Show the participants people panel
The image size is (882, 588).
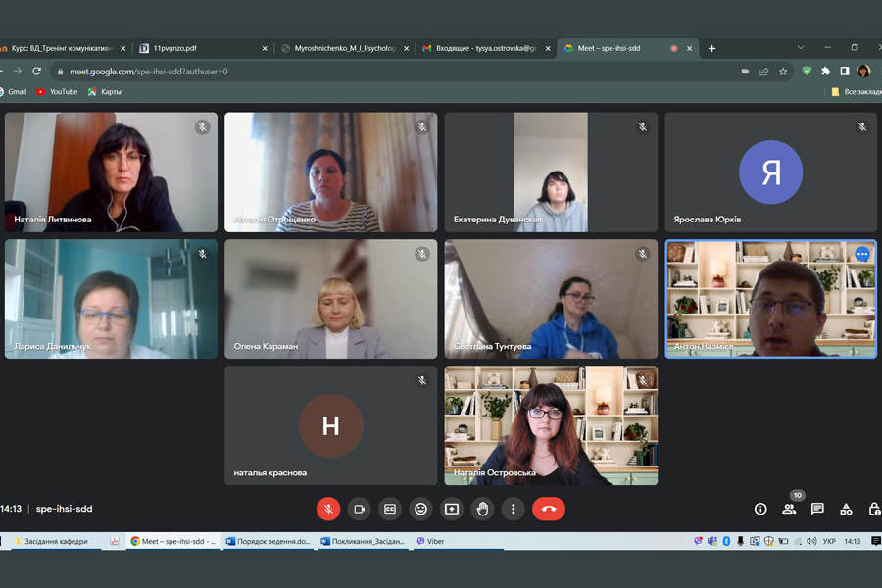click(x=789, y=509)
